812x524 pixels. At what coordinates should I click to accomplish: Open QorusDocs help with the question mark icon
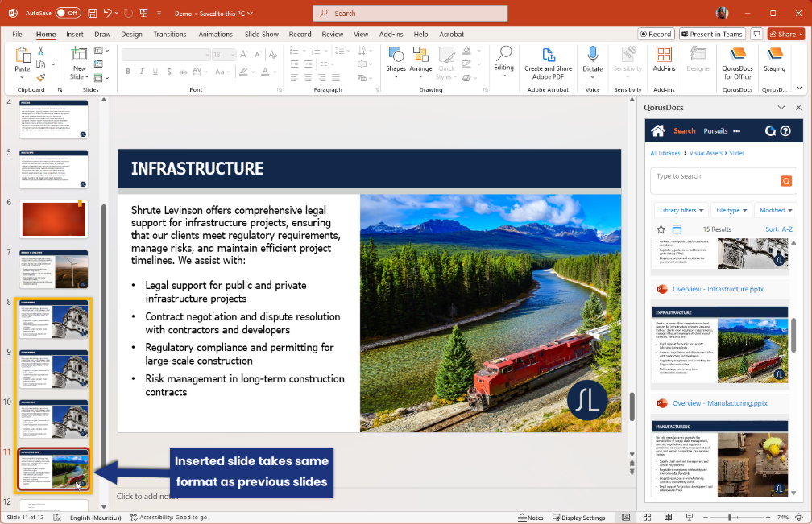785,130
